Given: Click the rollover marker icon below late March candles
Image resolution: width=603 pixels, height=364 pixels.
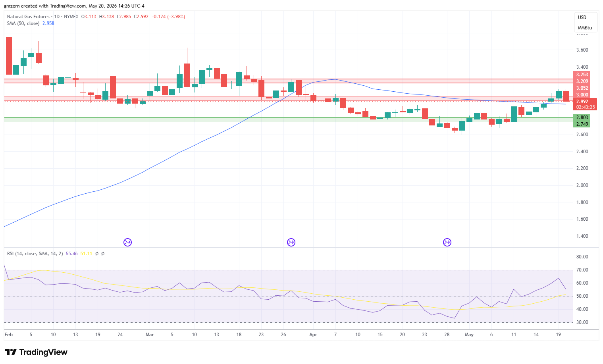Looking at the screenshot, I should click(x=291, y=242).
